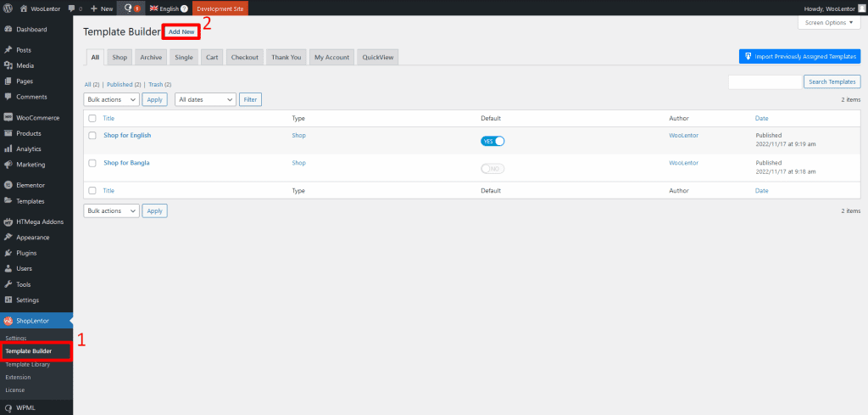Click Import Previously Assigned Templates button
868x415 pixels.
click(x=799, y=56)
